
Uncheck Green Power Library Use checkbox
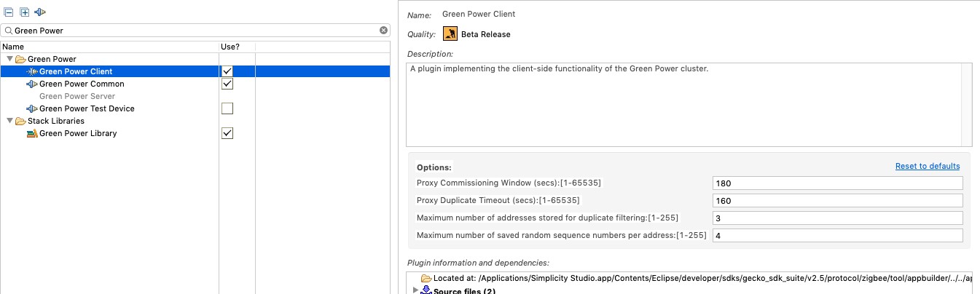227,133
